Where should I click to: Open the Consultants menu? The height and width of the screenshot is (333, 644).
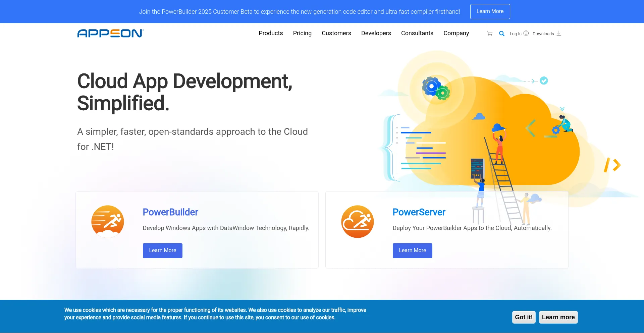417,33
